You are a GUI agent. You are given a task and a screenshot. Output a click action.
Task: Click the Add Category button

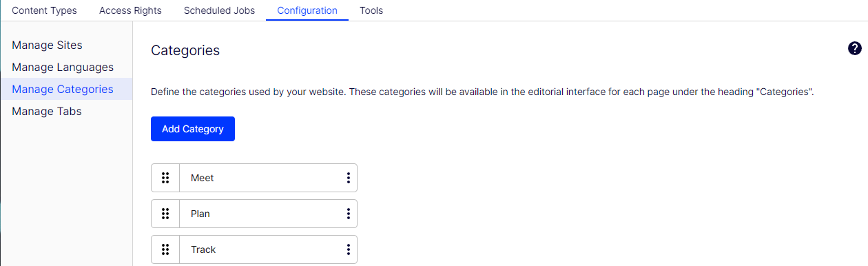193,129
